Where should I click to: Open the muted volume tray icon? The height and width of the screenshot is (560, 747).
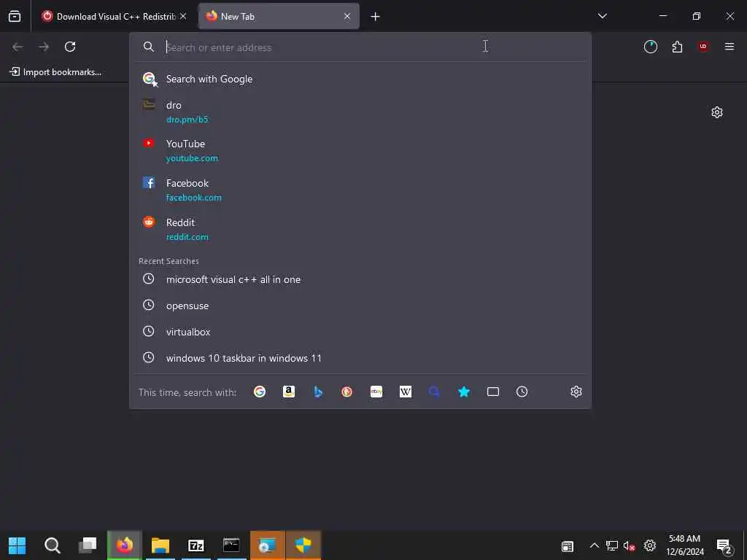629,545
